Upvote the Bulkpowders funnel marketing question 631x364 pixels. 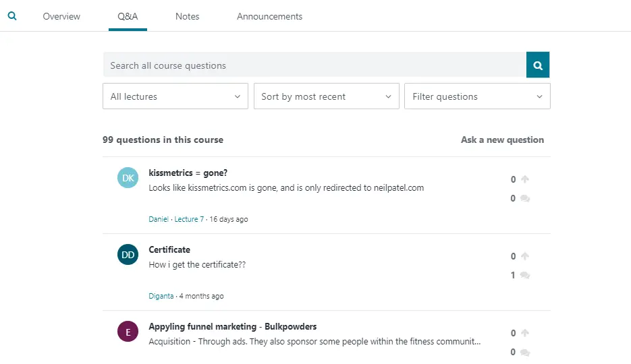tap(525, 333)
